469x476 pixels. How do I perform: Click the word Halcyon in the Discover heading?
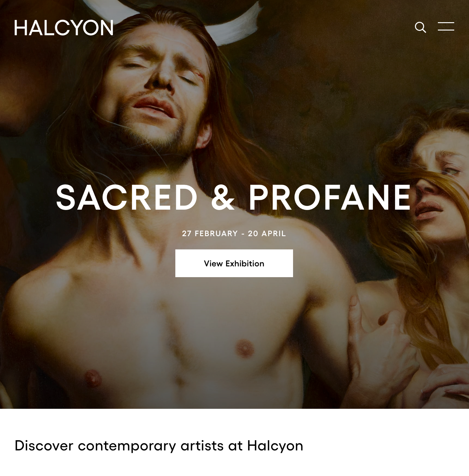(275, 446)
